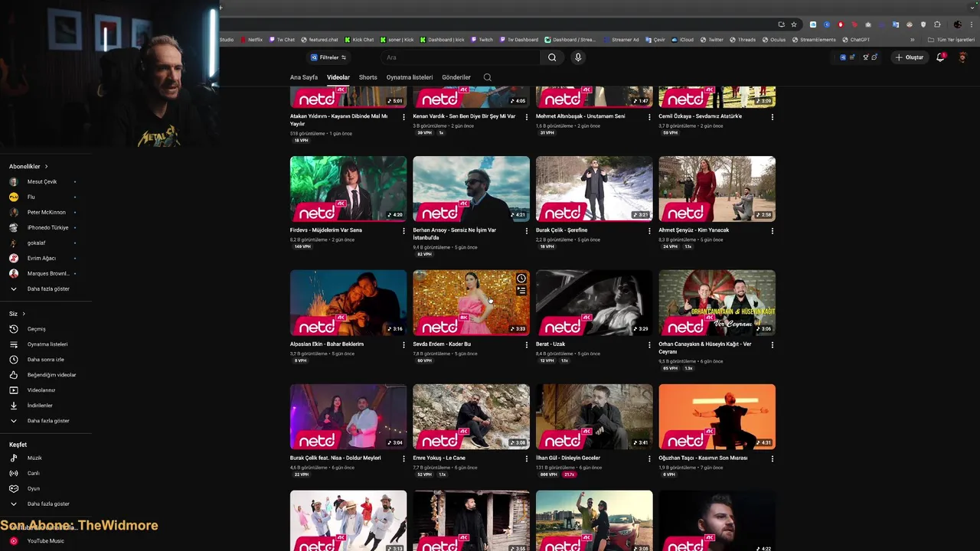Open Evrim Ağacı subscription channel
980x551 pixels.
coord(41,258)
